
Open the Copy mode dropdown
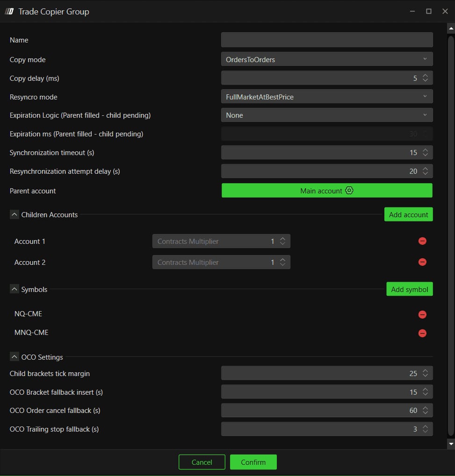coord(327,59)
